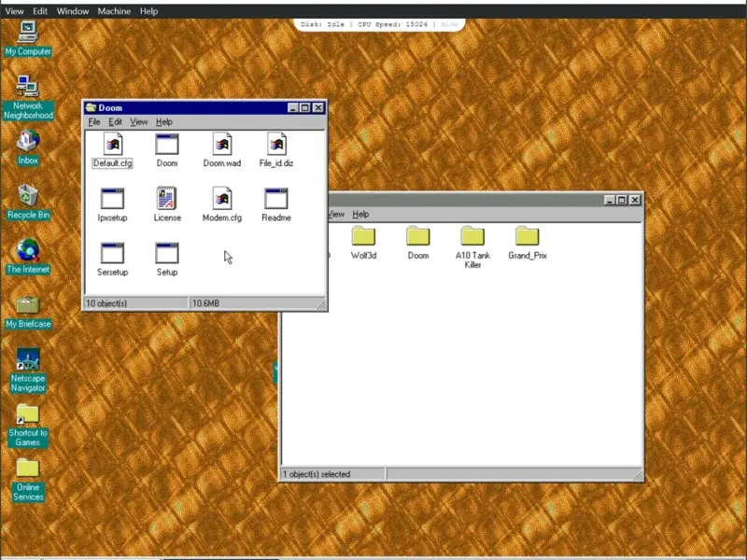Click the '10 object(s)' status text
This screenshot has width=747, height=560.
point(106,303)
